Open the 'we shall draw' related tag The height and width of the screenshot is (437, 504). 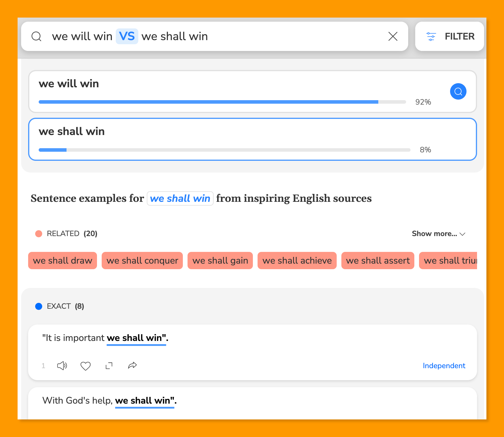click(x=62, y=260)
